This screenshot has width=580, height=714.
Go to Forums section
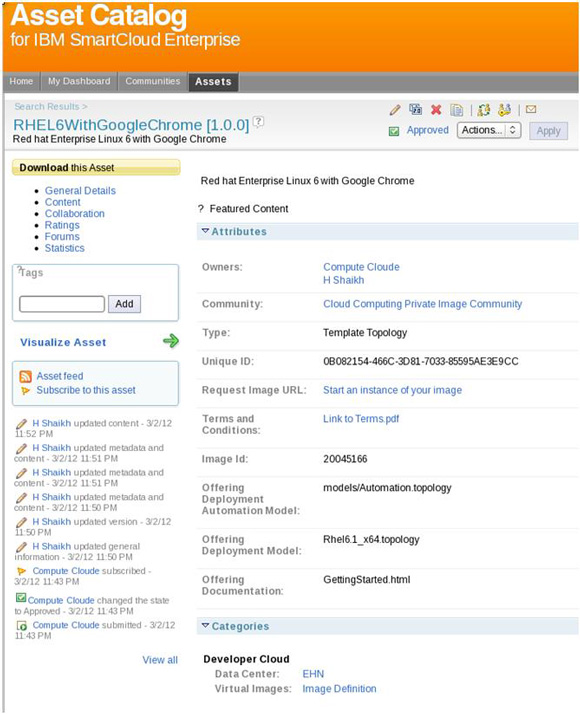pyautogui.click(x=62, y=236)
